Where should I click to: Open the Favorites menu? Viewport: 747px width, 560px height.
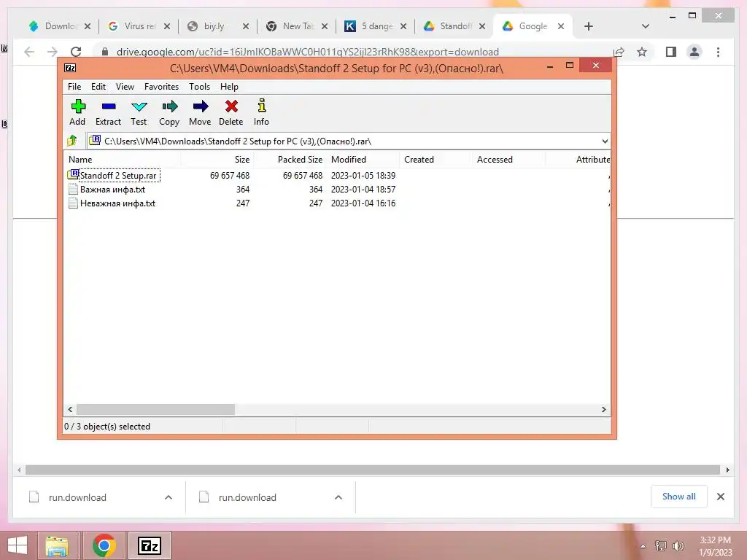click(161, 87)
